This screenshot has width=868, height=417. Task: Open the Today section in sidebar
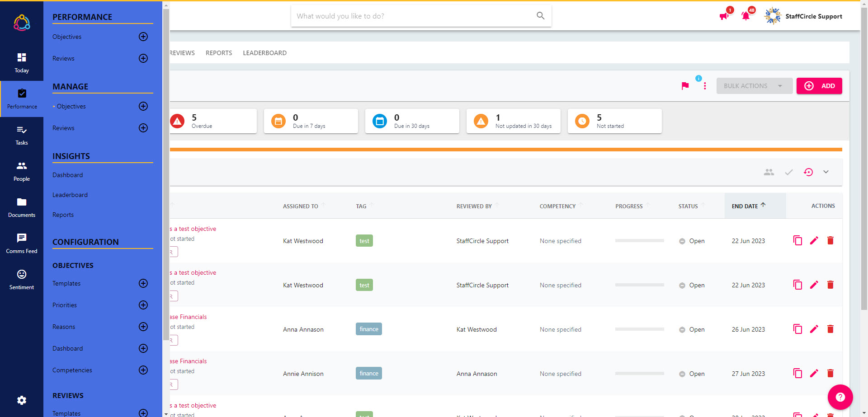click(x=22, y=63)
